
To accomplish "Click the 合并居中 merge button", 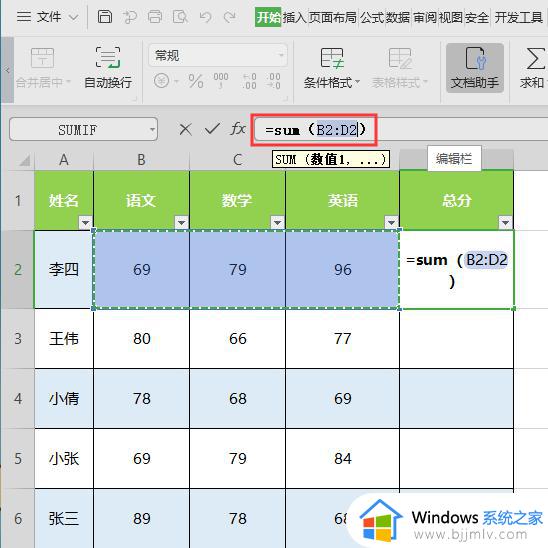I will [43, 68].
